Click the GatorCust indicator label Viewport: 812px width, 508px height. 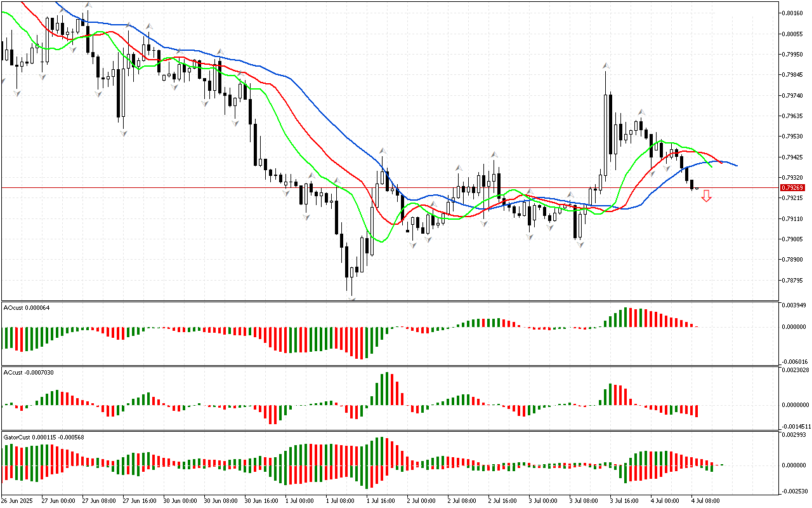coord(44,438)
